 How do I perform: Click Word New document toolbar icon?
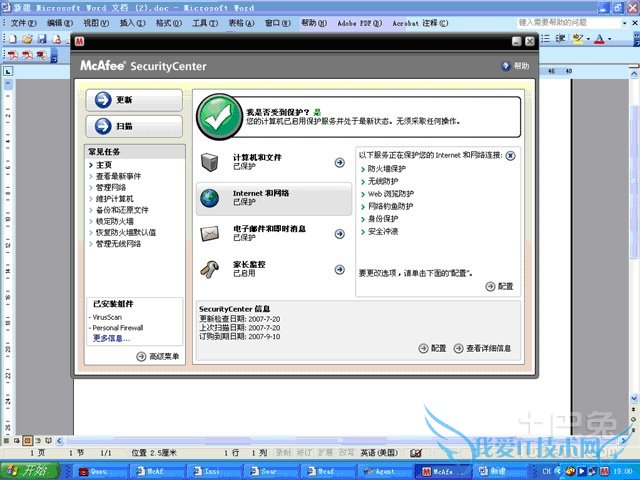click(x=13, y=39)
